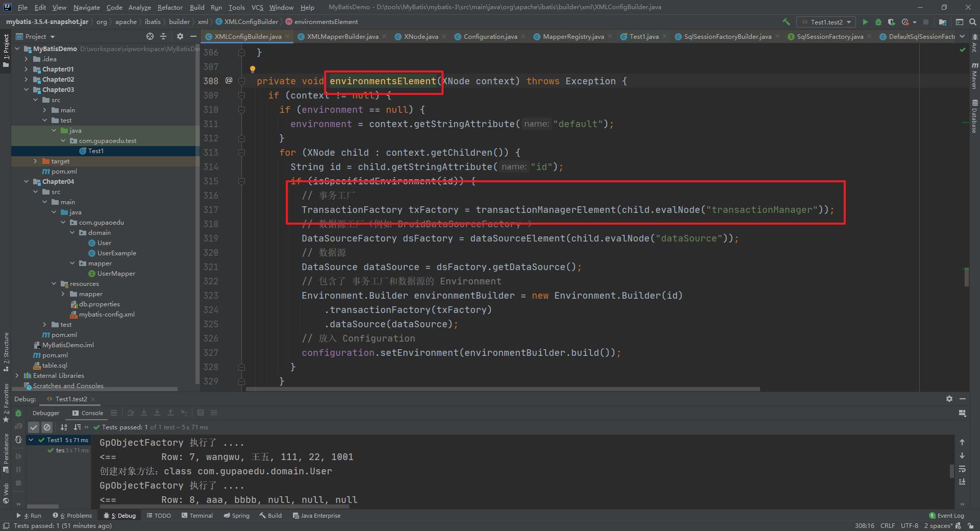
Task: Run with Coverage shield icon
Action: 891,22
